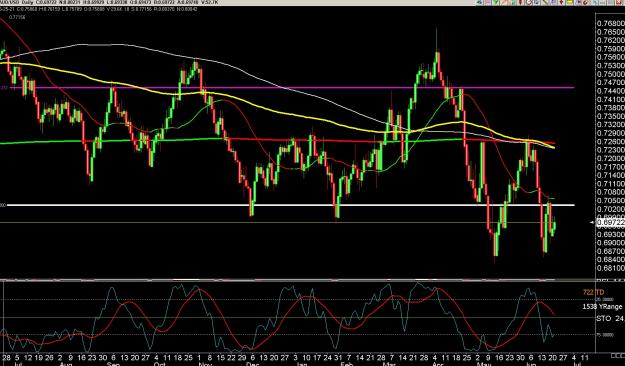The width and height of the screenshot is (625, 366).
Task: Click the round clock-like toolbar icon
Action: [529, 2]
